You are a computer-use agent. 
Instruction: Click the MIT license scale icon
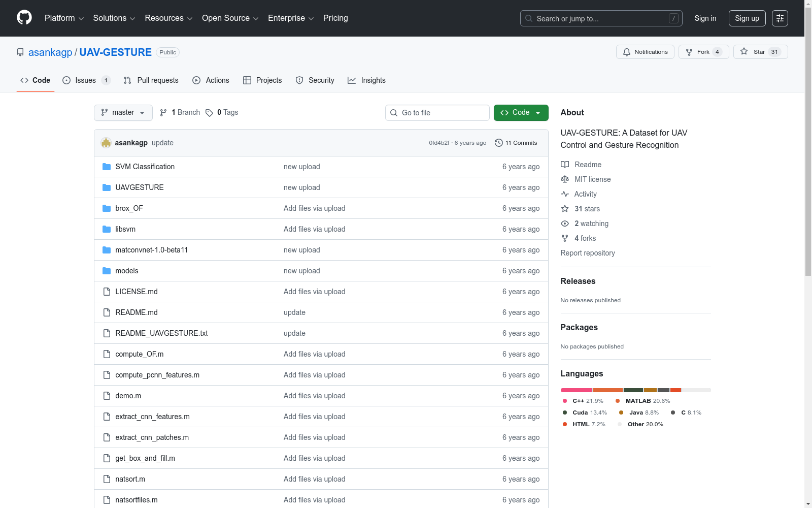pos(565,179)
